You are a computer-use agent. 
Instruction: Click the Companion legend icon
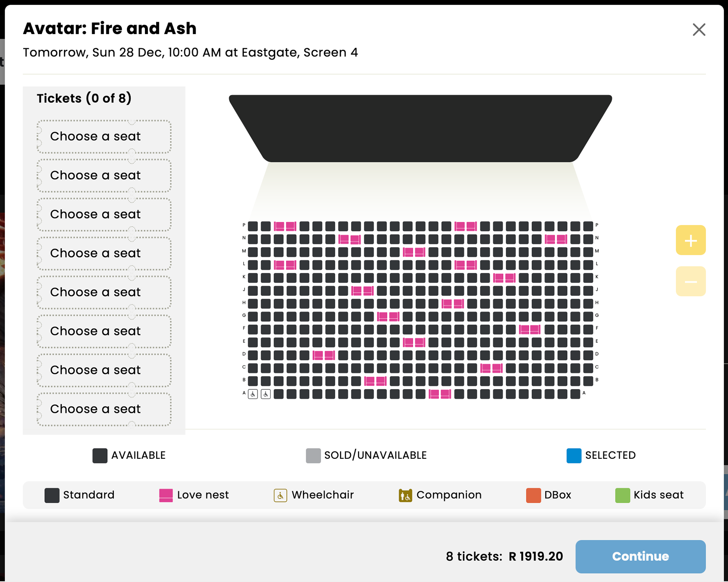click(x=405, y=495)
